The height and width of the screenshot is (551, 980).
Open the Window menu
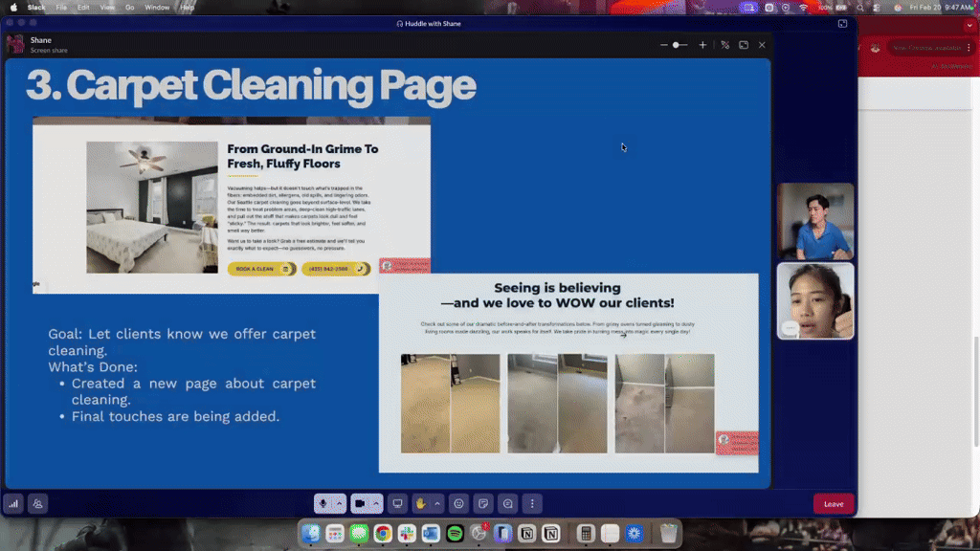coord(157,8)
